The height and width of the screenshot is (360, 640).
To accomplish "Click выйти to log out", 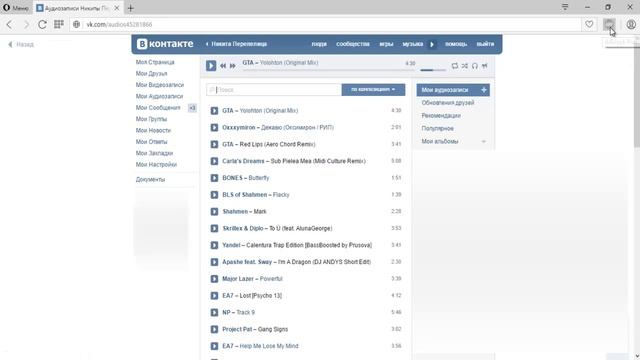I will pyautogui.click(x=485, y=44).
